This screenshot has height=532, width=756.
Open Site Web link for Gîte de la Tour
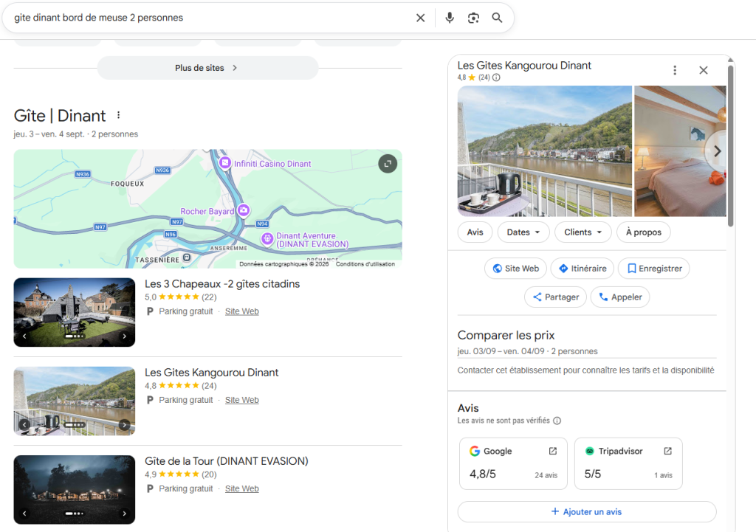tap(242, 488)
